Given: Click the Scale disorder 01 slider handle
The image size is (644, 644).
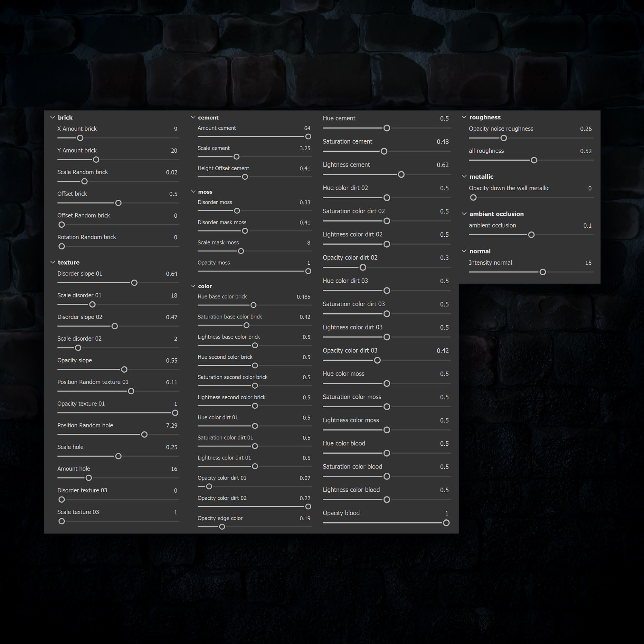Looking at the screenshot, I should 92,305.
